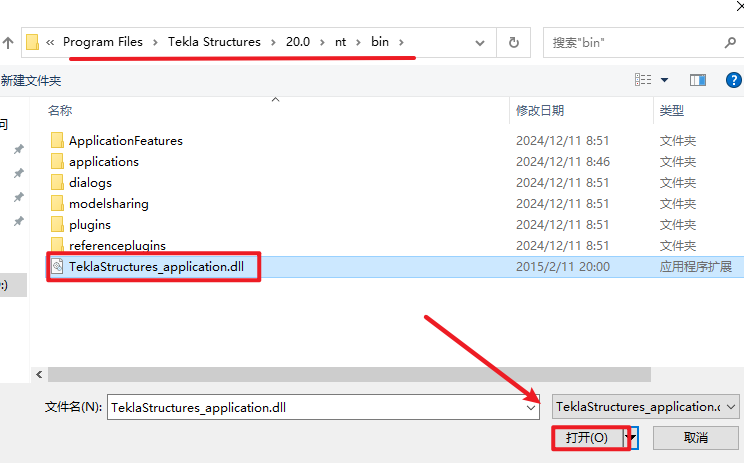Select the applications folder icon
744x463 pixels.
click(57, 161)
